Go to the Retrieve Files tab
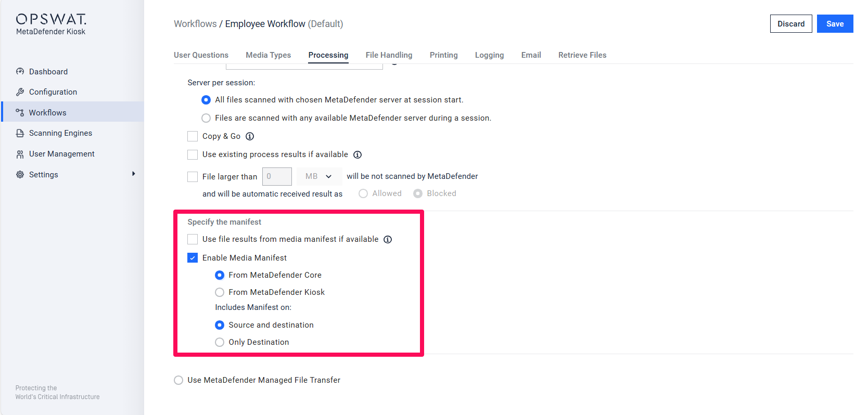The image size is (868, 415). pyautogui.click(x=582, y=55)
